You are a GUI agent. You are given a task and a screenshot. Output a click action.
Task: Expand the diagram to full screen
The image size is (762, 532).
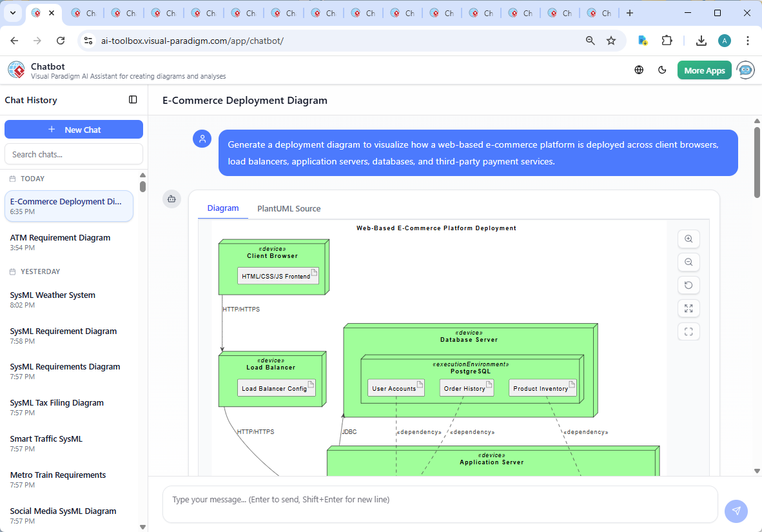[x=689, y=308]
